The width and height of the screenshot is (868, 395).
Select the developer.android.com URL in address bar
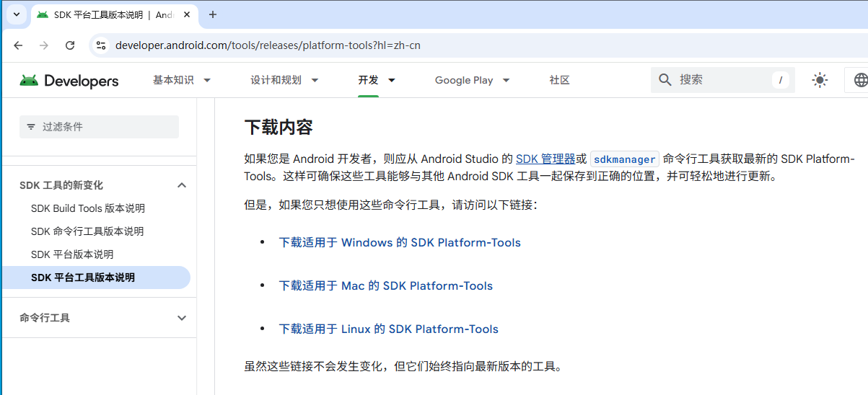268,45
